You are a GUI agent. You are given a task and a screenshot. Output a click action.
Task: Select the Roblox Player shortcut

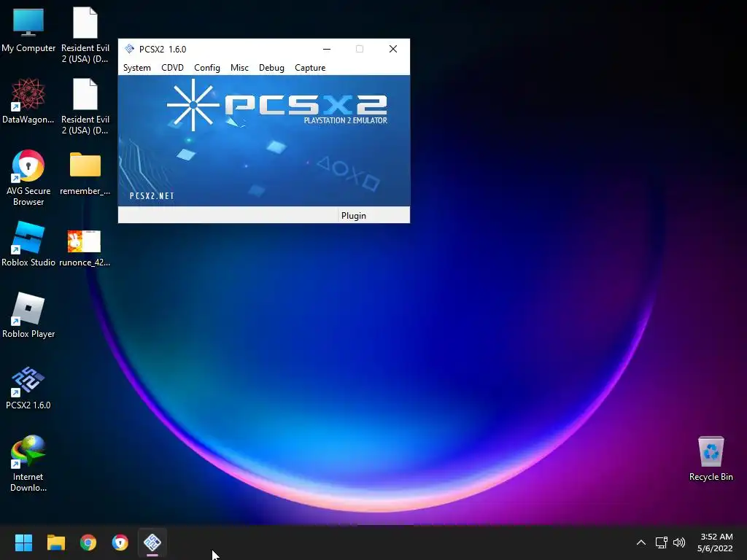tap(28, 315)
